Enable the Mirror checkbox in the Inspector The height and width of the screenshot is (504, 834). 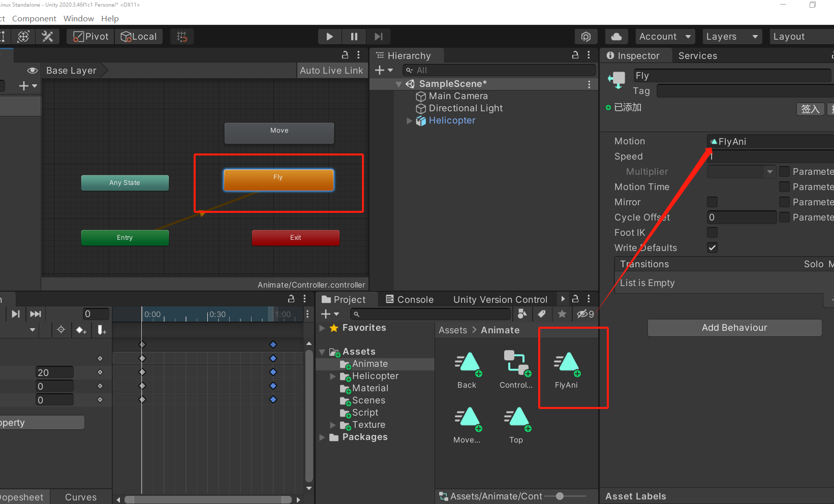click(712, 202)
